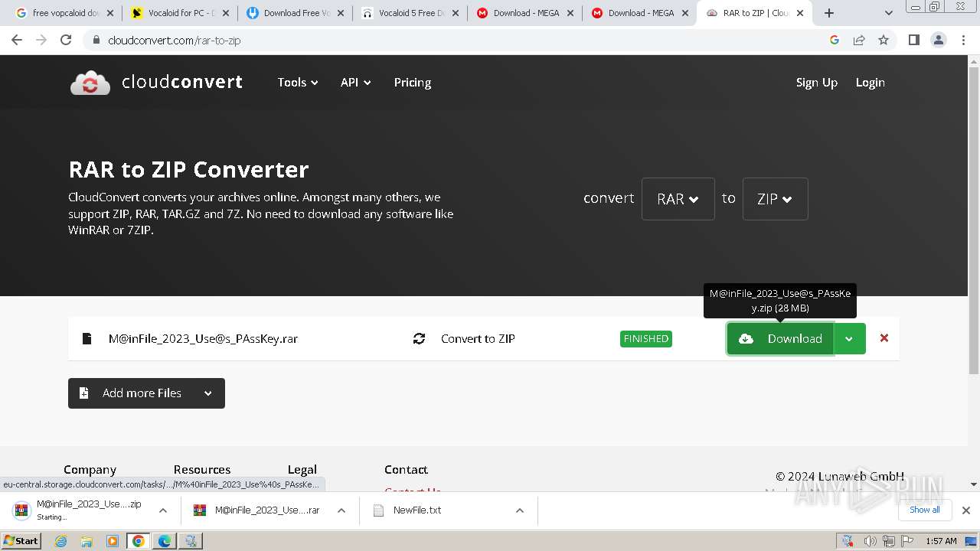Click the Sign Up link

817,83
